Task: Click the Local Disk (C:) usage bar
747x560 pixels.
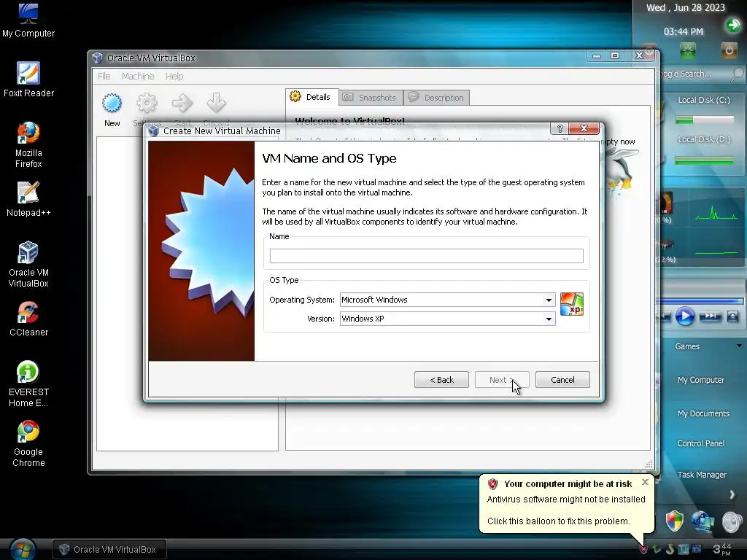Action: pos(705,120)
